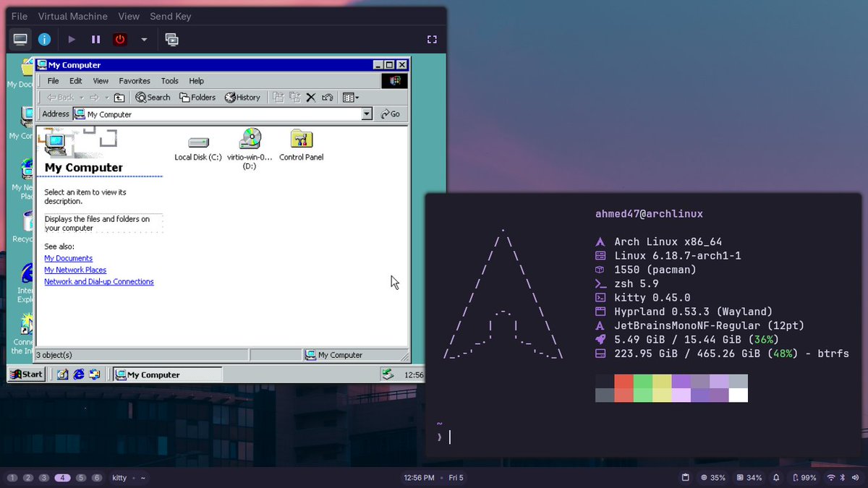Click the memory 34% usage indicator
This screenshot has height=488, width=868.
tap(749, 478)
